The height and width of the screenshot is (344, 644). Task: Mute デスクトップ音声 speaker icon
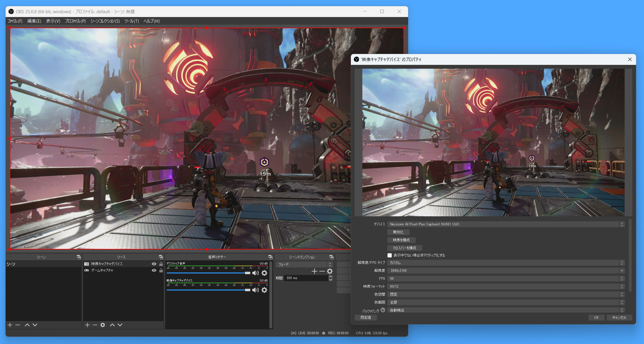click(256, 273)
